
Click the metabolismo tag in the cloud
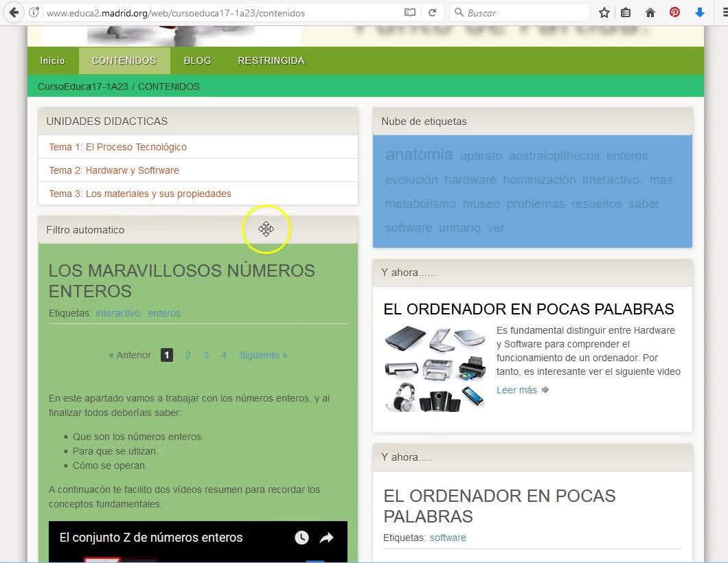point(420,204)
